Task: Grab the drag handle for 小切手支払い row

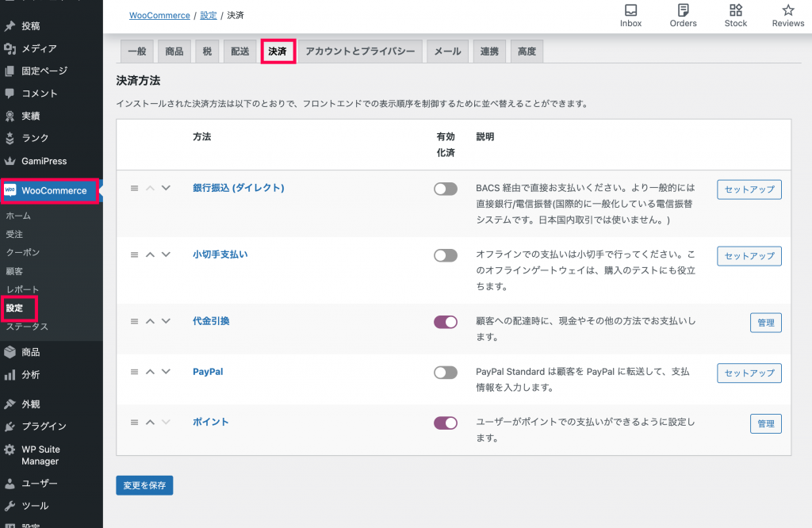Action: point(134,254)
